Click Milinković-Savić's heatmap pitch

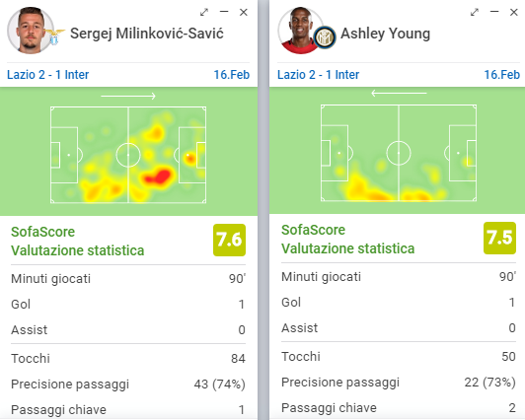128,155
